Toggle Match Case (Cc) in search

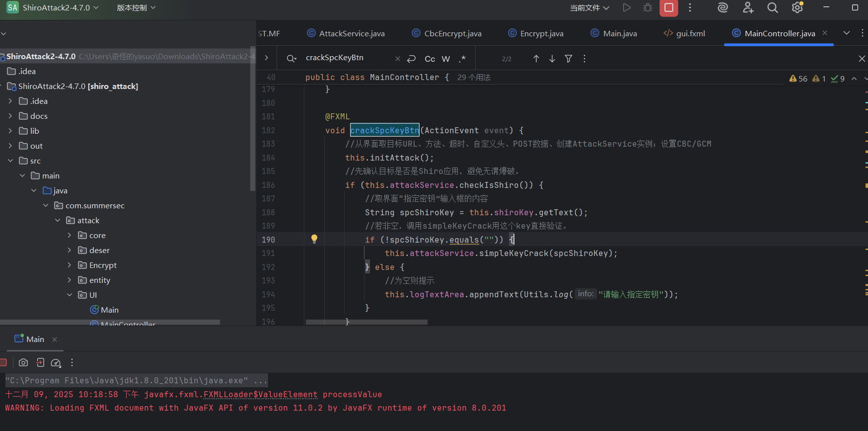430,59
